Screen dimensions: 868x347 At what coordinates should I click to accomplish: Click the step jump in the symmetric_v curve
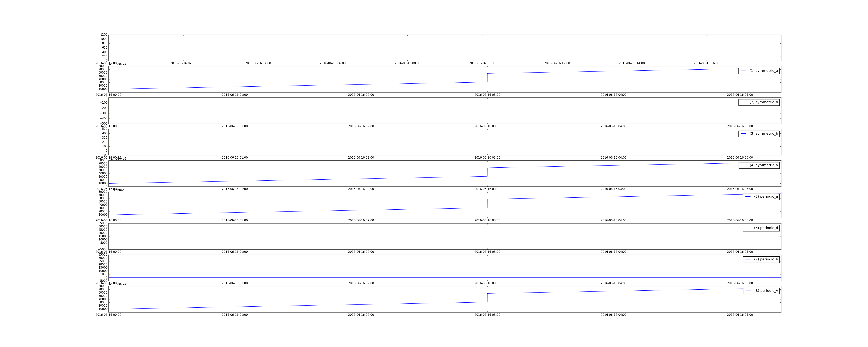tap(487, 172)
